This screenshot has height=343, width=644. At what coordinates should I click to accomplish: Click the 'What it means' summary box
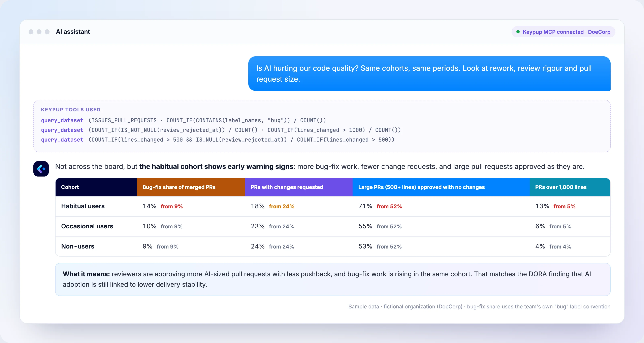(333, 279)
